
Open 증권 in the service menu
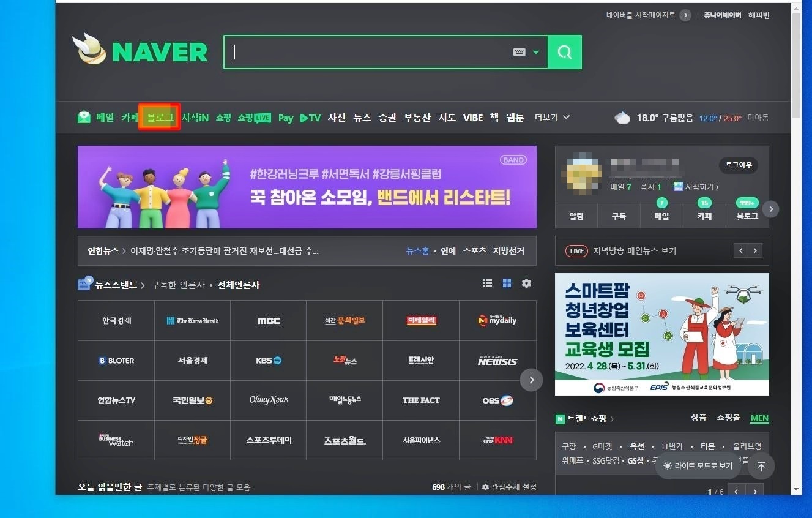point(387,118)
